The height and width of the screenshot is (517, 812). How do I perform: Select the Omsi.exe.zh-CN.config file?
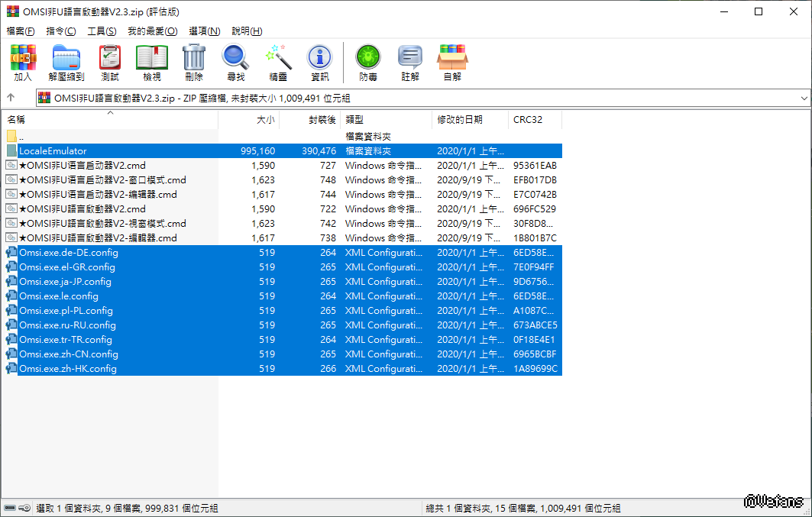[69, 354]
